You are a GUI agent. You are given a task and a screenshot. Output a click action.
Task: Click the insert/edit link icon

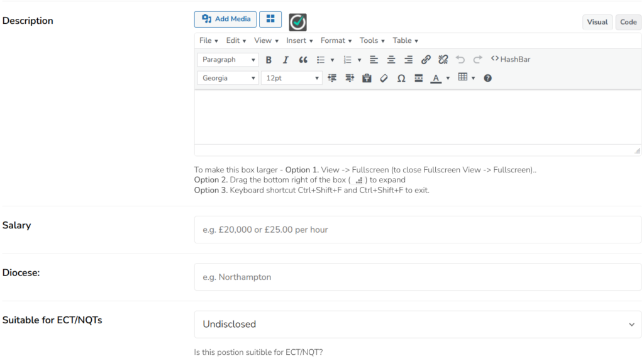click(x=426, y=60)
